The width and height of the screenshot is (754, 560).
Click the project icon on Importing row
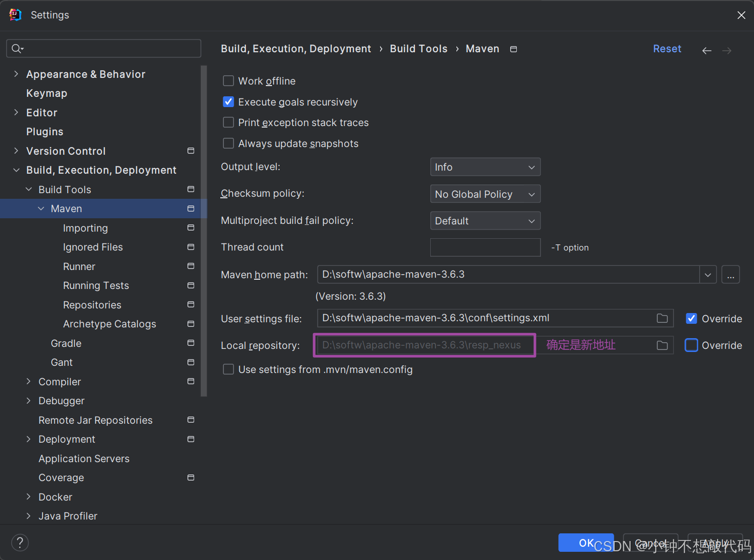191,227
